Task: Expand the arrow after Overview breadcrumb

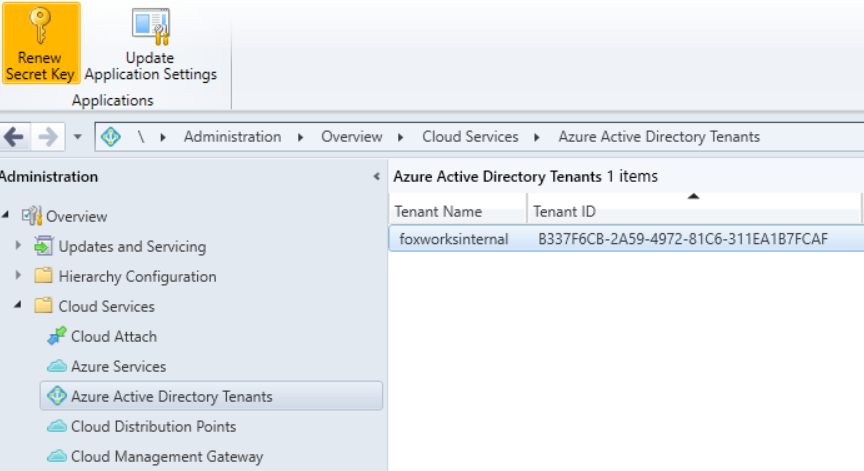Action: [x=401, y=137]
